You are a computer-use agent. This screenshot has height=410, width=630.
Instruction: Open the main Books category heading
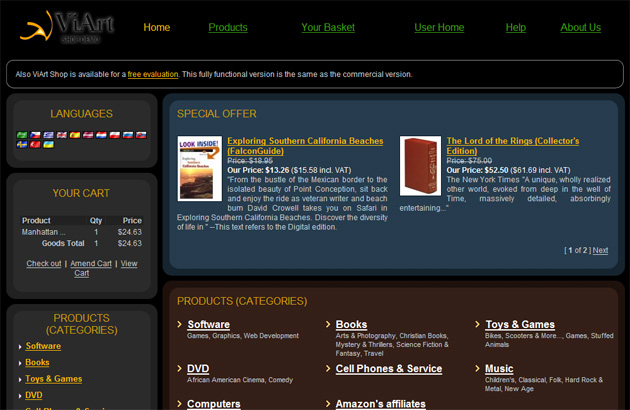[351, 324]
